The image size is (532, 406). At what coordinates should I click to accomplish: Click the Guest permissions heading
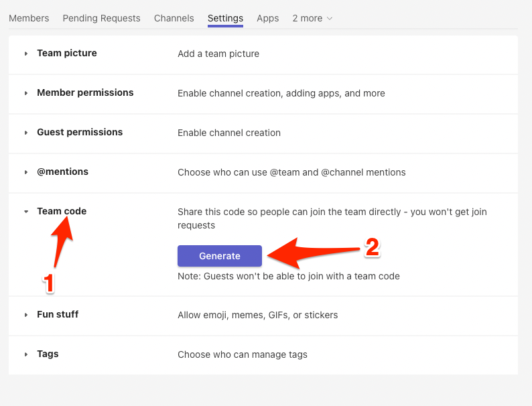pos(80,132)
